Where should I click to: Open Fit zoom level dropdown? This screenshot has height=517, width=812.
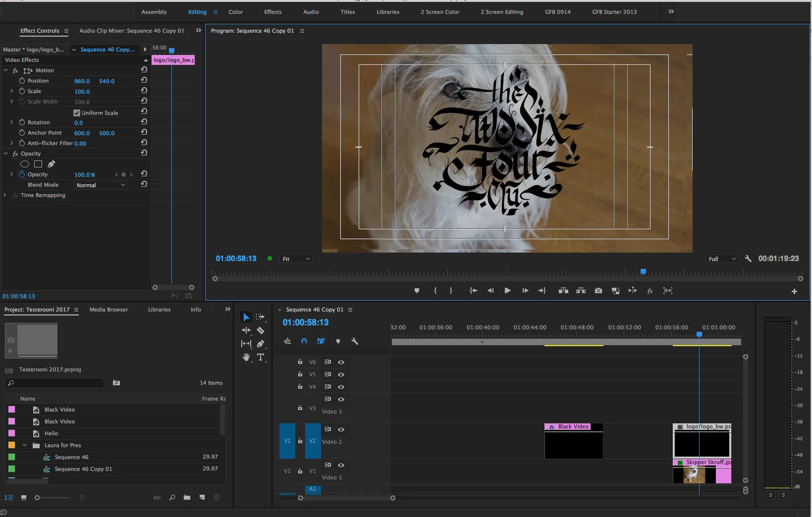pyautogui.click(x=296, y=259)
